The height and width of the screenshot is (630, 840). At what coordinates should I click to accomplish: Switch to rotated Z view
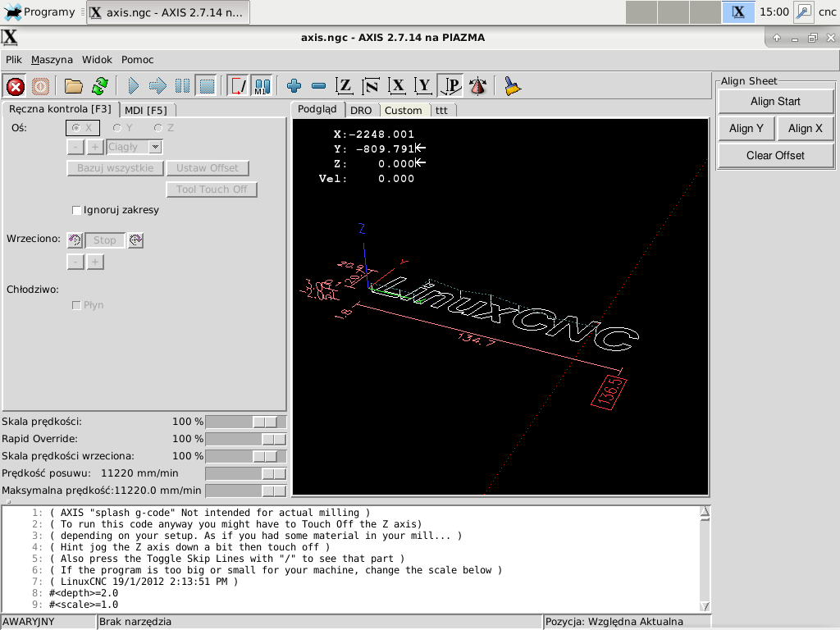(x=370, y=85)
